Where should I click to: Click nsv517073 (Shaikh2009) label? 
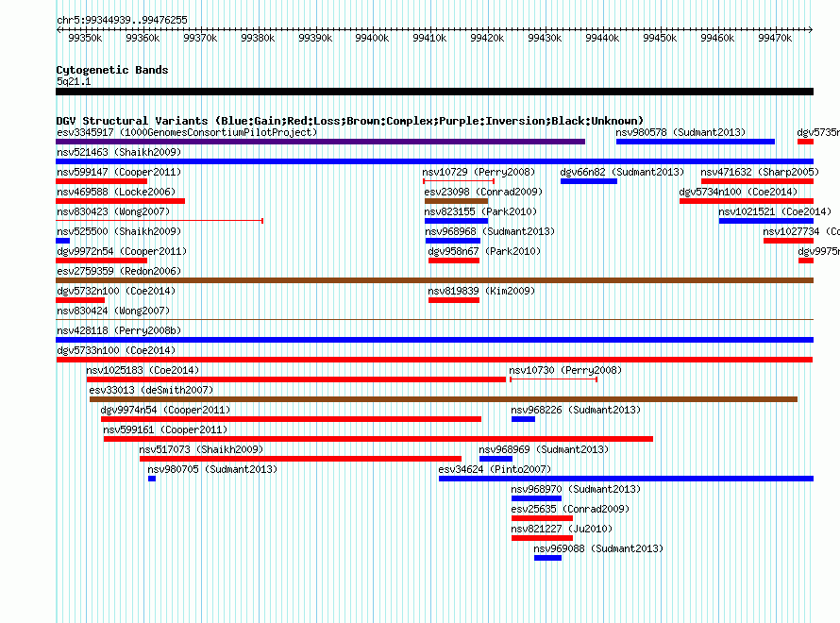[x=201, y=449]
